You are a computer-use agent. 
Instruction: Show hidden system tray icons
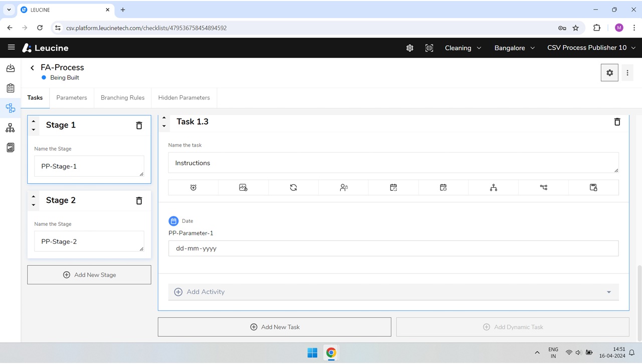pyautogui.click(x=537, y=353)
